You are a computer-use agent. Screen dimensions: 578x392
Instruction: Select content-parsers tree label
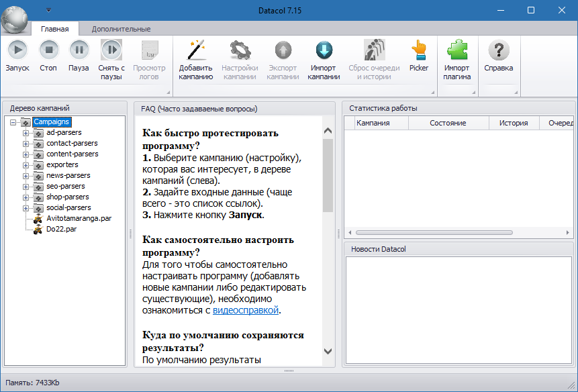tap(73, 154)
